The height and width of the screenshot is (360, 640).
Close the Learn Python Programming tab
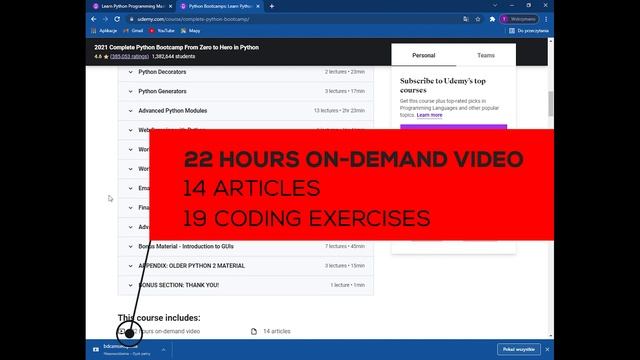[170, 6]
